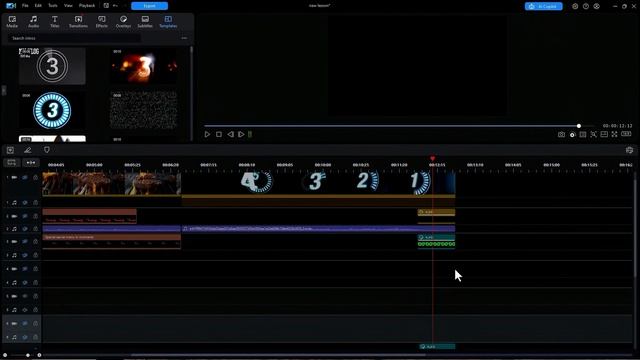640x360 pixels.
Task: Lock audio track 2
Action: point(36,229)
